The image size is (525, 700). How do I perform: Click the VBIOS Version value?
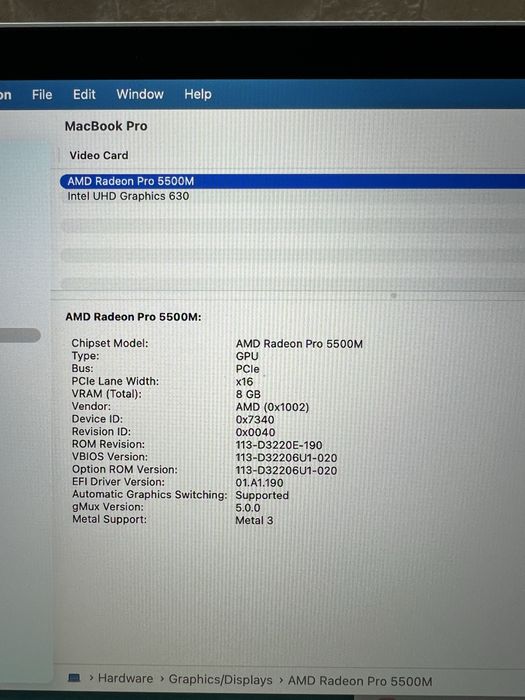tap(286, 458)
